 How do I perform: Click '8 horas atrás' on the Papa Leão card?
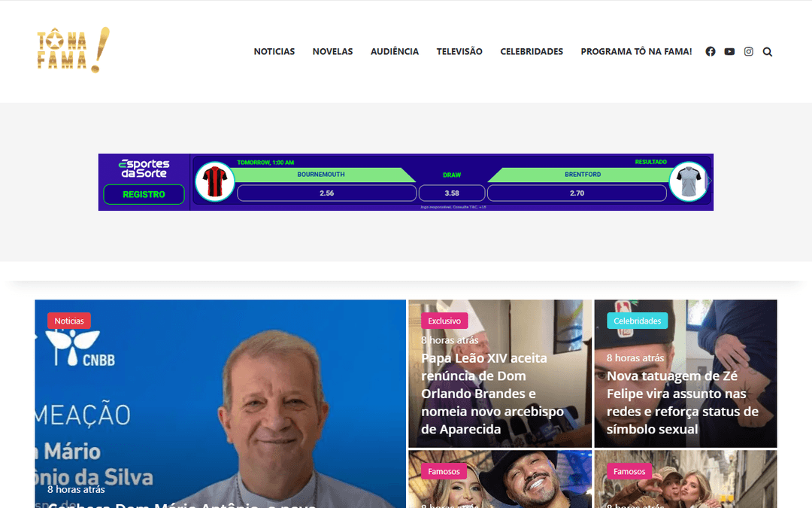click(450, 340)
